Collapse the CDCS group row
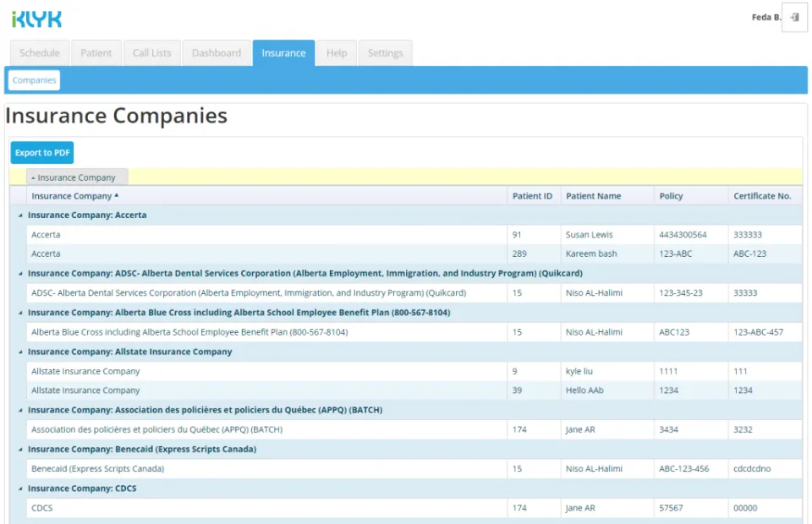This screenshot has width=812, height=524. (x=20, y=489)
